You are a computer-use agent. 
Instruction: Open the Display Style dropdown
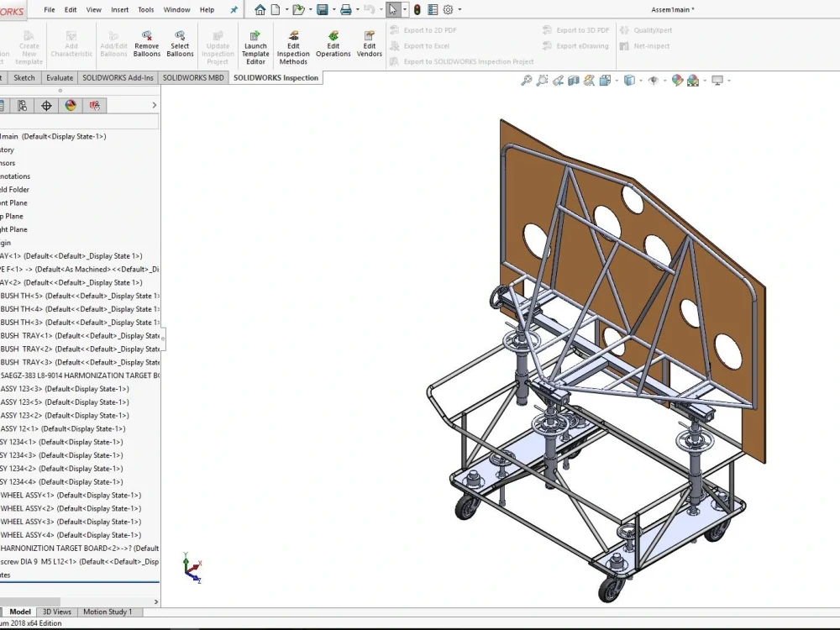click(x=640, y=81)
